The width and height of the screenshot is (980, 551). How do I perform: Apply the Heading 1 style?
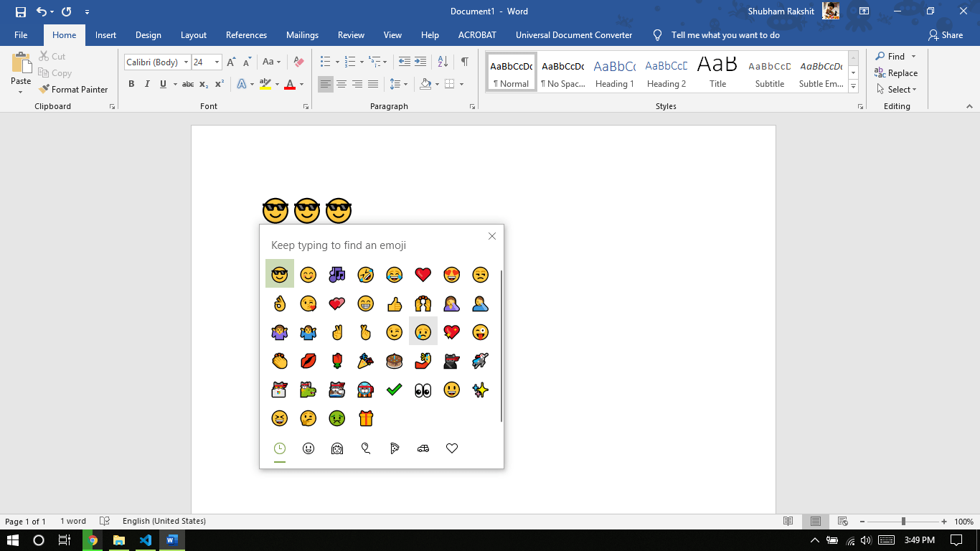click(614, 71)
